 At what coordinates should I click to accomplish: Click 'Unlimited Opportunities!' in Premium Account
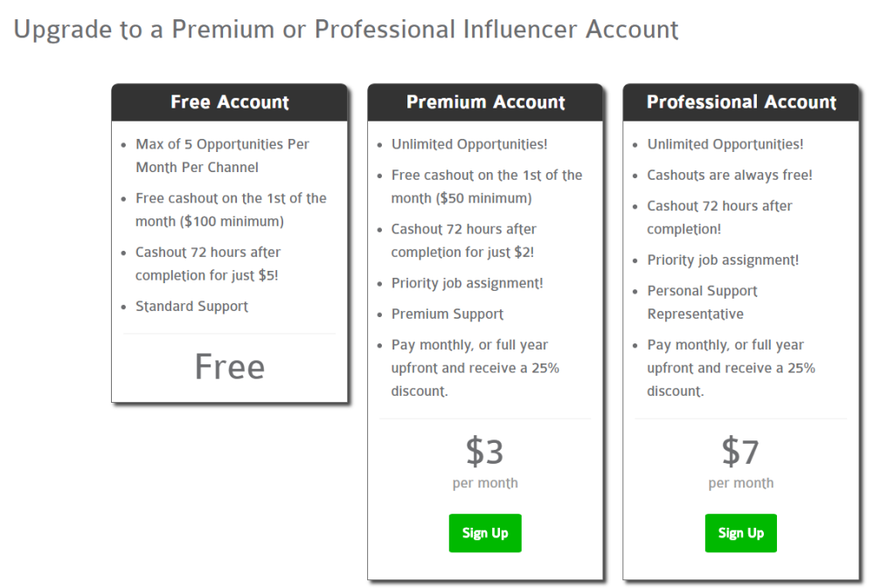[469, 144]
